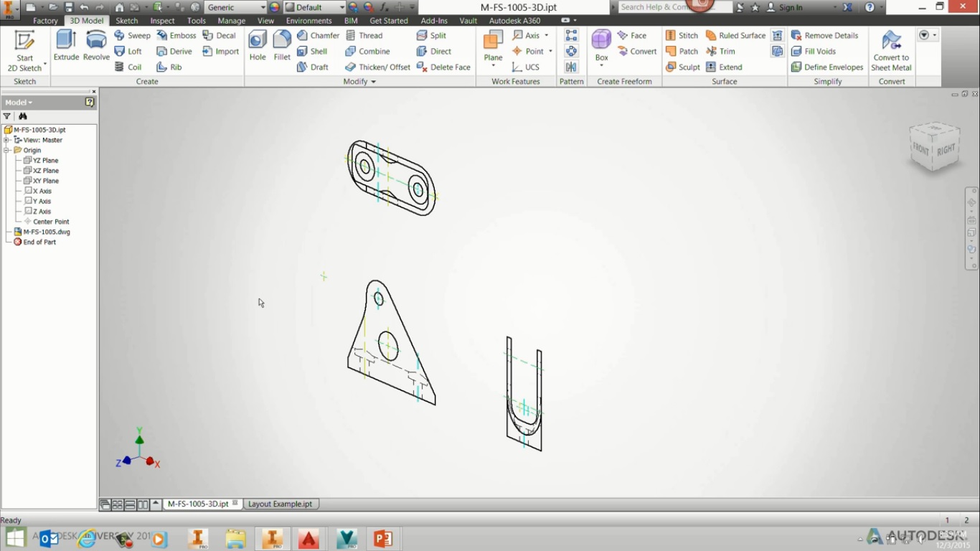Click the Stitch surface tool
This screenshot has width=980, height=551.
click(682, 35)
